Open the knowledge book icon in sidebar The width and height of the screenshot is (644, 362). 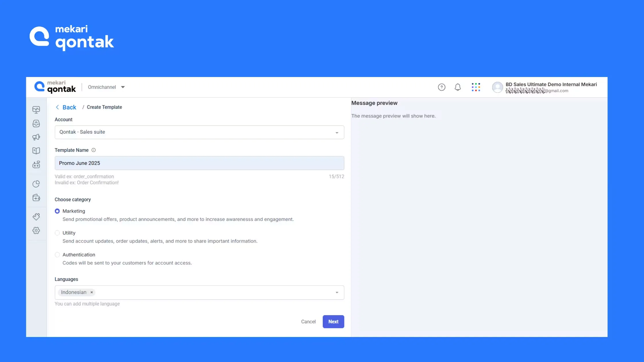36,151
